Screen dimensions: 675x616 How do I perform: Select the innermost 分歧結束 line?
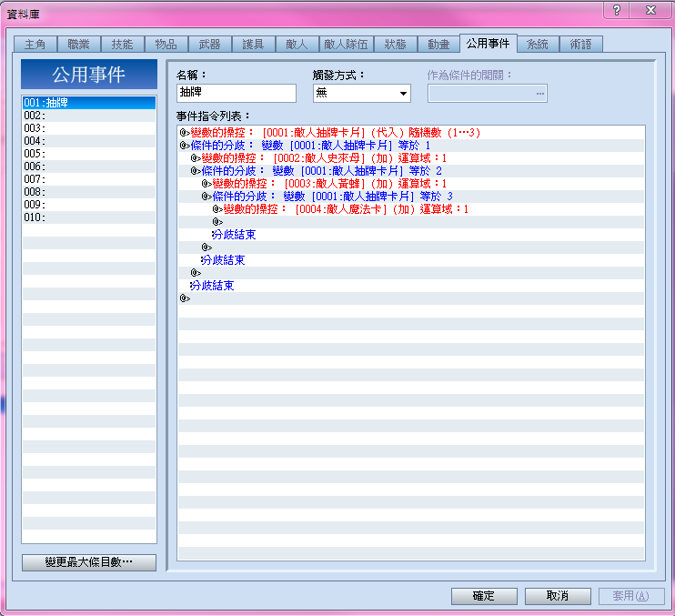[x=411, y=234]
